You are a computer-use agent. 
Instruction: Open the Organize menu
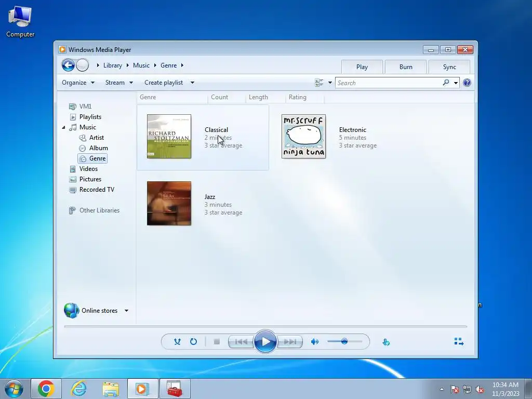tap(78, 83)
